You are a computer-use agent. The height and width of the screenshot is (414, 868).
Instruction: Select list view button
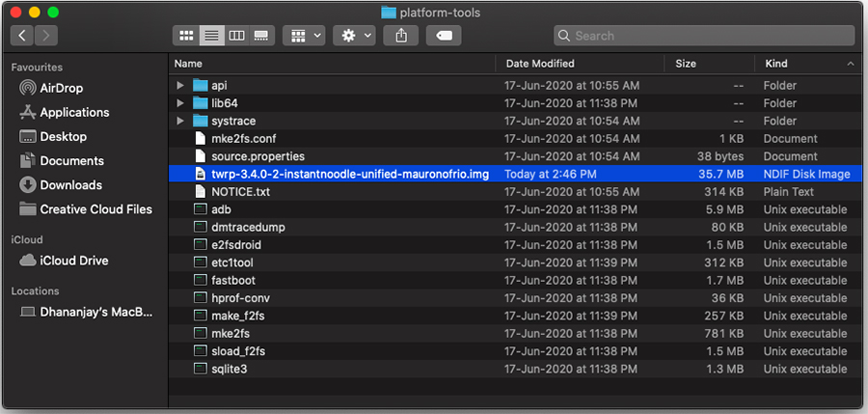(x=211, y=36)
